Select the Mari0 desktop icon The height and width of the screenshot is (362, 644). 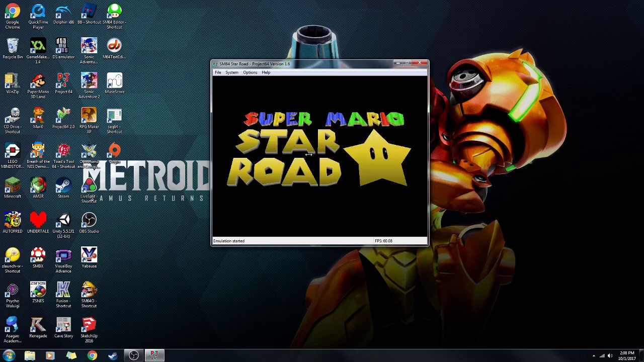tap(38, 118)
